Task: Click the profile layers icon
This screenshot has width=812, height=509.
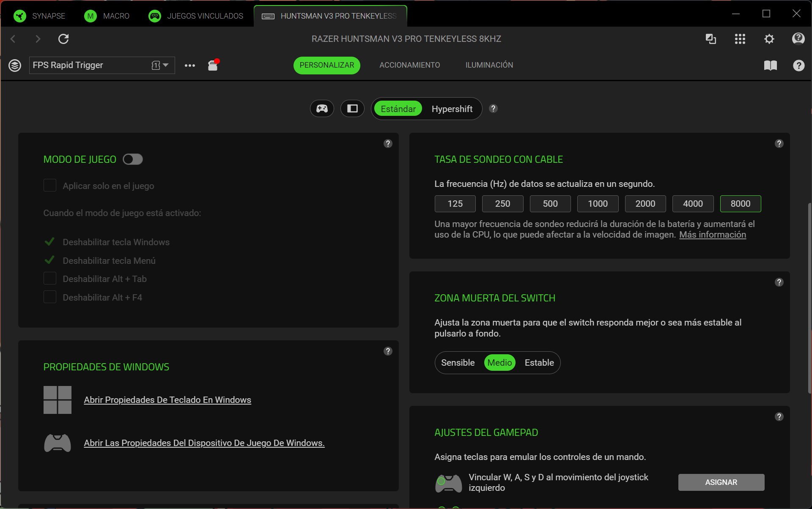Action: point(15,65)
